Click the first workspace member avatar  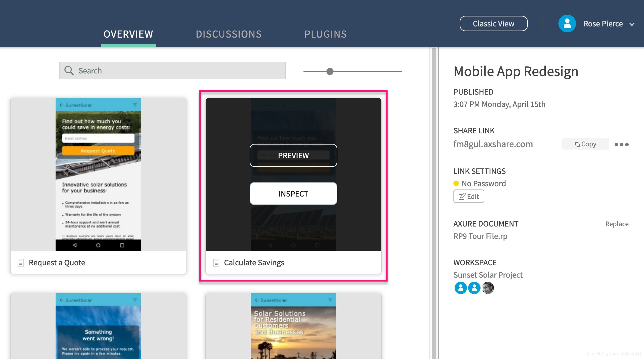(461, 288)
